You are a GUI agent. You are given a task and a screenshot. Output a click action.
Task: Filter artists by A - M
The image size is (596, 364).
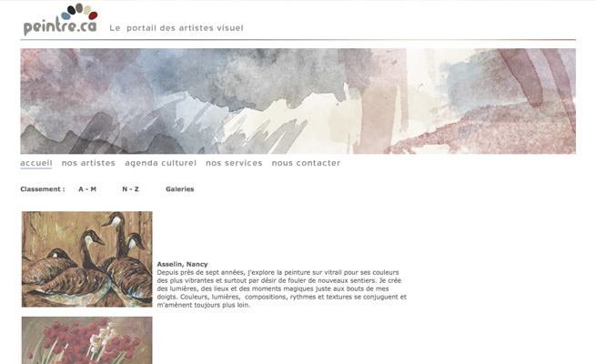pos(87,189)
